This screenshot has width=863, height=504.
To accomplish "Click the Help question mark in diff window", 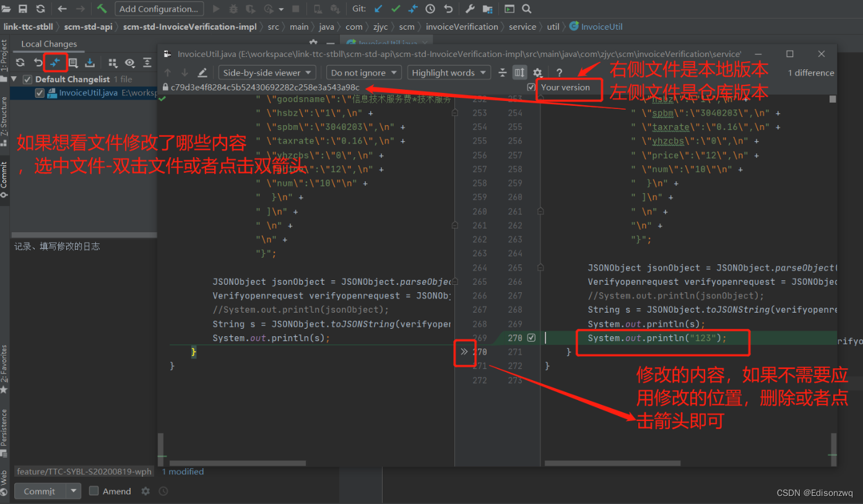I will point(559,72).
